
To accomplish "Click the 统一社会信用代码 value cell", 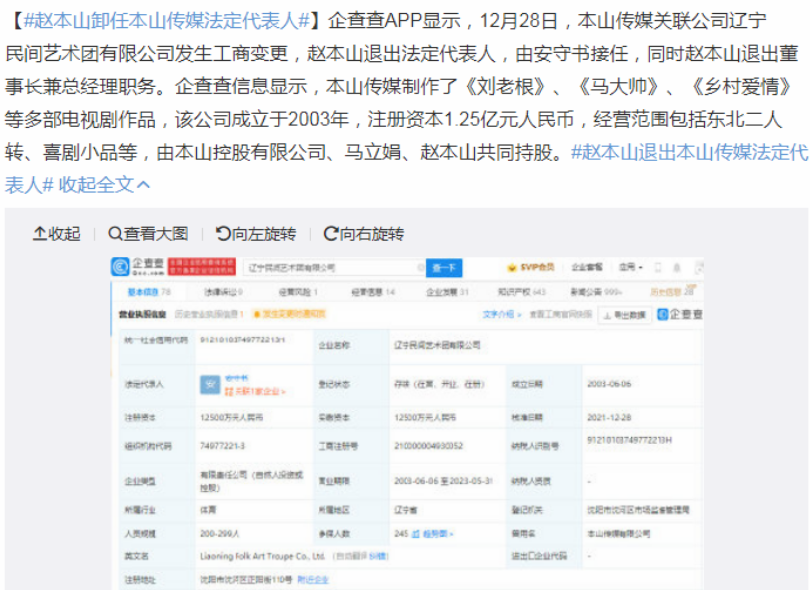I will 242,340.
